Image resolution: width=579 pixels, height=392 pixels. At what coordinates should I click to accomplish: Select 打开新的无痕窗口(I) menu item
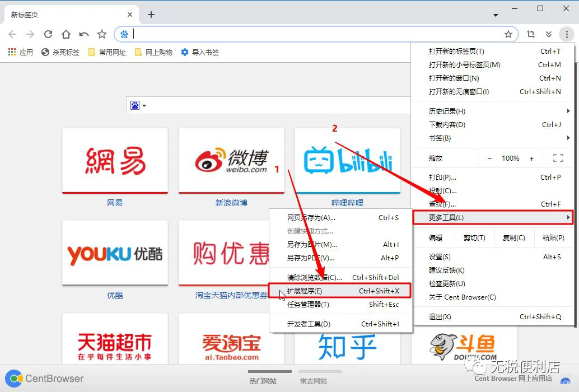point(493,91)
